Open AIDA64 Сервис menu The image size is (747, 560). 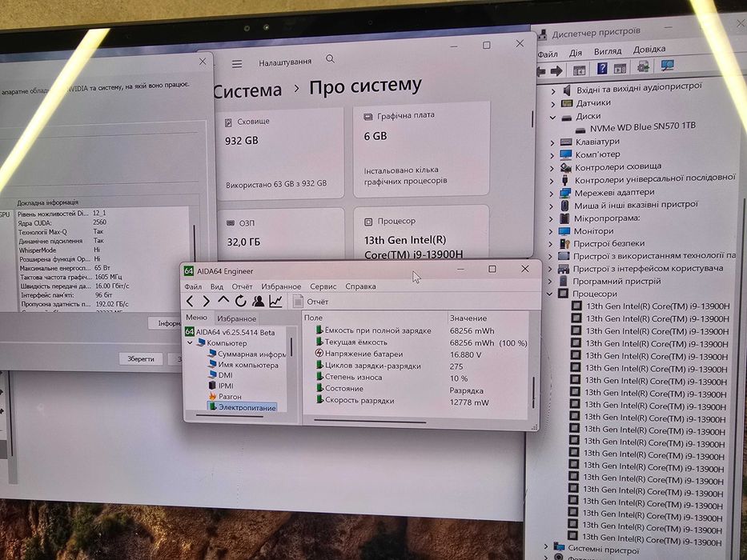(x=323, y=286)
